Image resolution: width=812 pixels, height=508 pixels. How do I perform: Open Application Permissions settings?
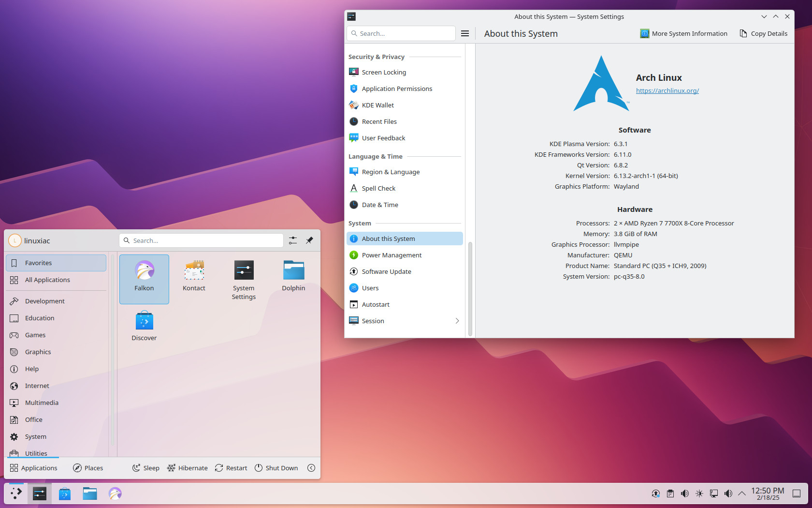coord(405,89)
